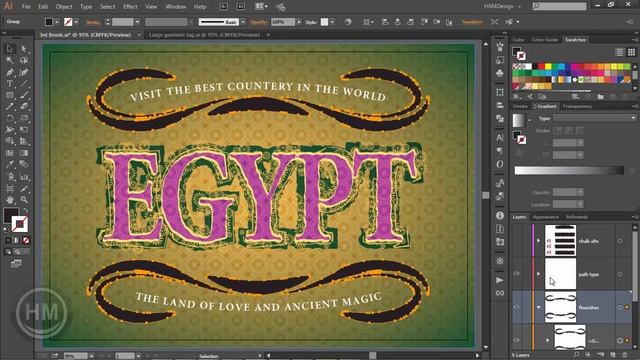Viewport: 640px width, 360px height.
Task: Switch to the Appearance tab
Action: pyautogui.click(x=546, y=217)
